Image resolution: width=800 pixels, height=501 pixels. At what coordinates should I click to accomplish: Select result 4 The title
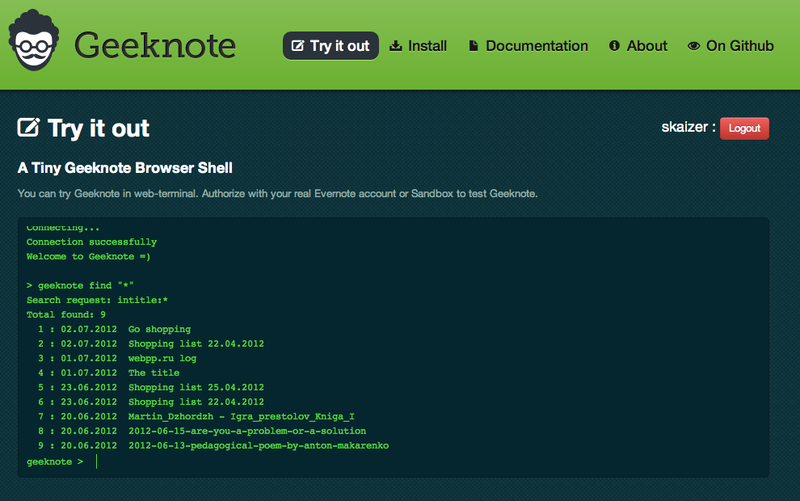pyautogui.click(x=109, y=373)
